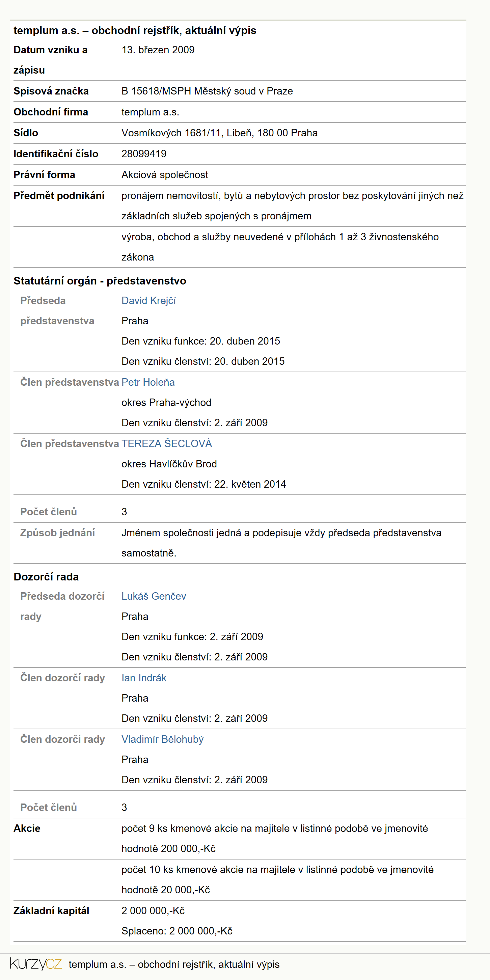The image size is (490, 980).
Task: Click the Obchodní firma value templum a.s.
Action: pos(150,112)
